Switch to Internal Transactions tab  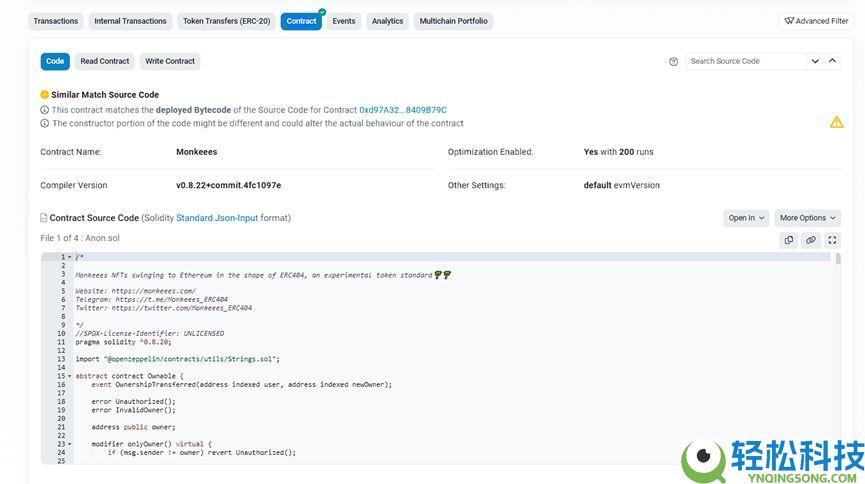(130, 21)
